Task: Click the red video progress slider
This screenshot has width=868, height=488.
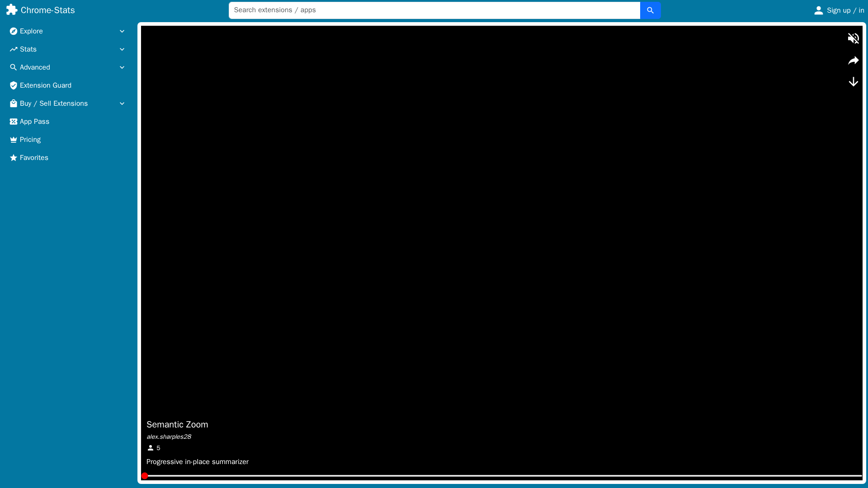Action: tap(145, 476)
